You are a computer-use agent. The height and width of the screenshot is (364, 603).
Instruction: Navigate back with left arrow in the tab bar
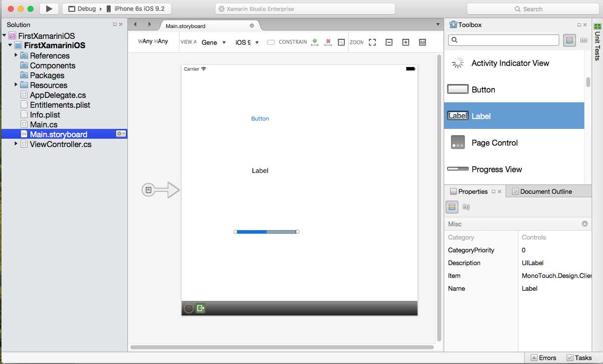pyautogui.click(x=135, y=24)
